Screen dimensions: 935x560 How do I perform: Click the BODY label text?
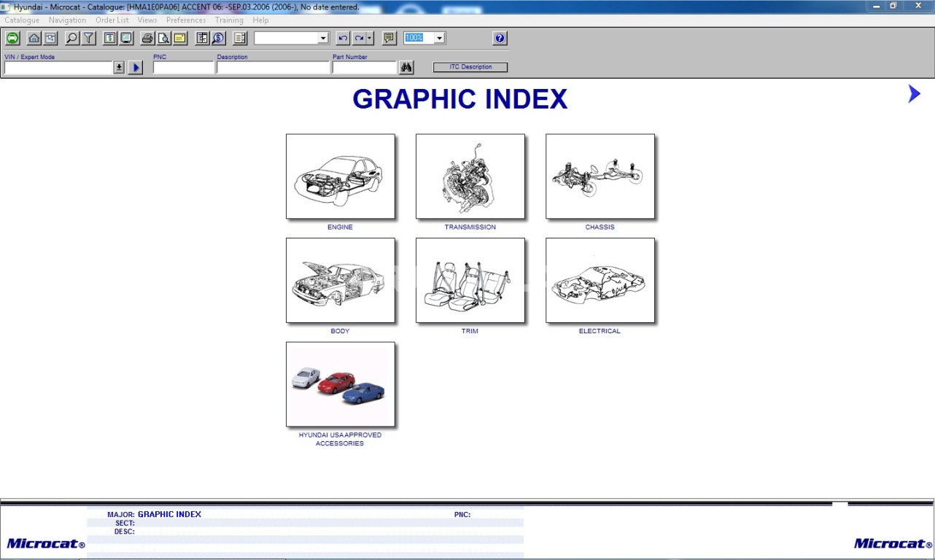coord(340,331)
